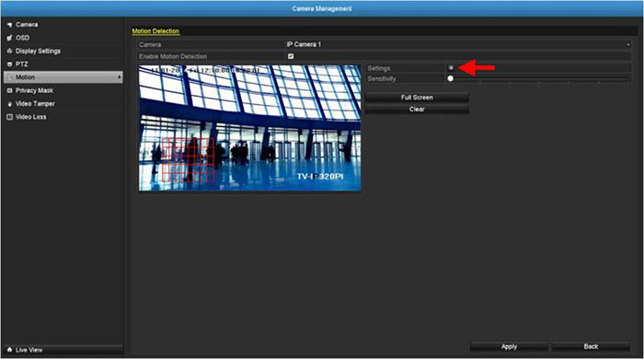The height and width of the screenshot is (359, 644).
Task: Select the OSD sidebar icon
Action: [x=9, y=38]
